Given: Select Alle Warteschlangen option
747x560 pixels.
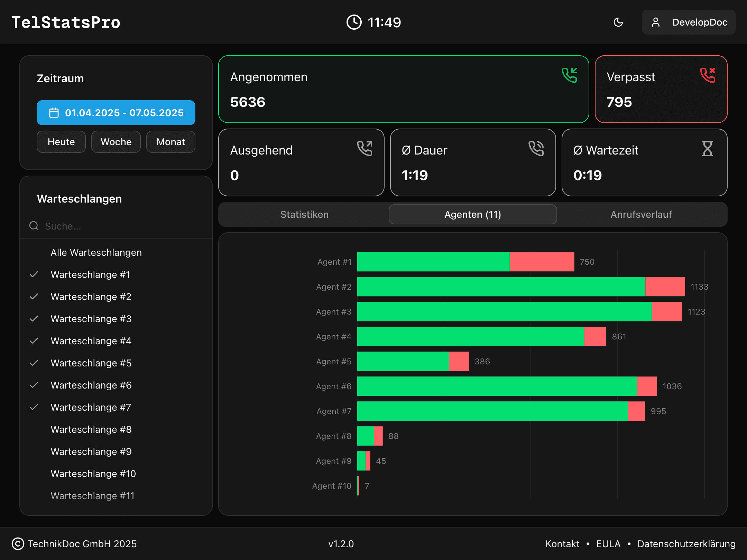Looking at the screenshot, I should [96, 252].
